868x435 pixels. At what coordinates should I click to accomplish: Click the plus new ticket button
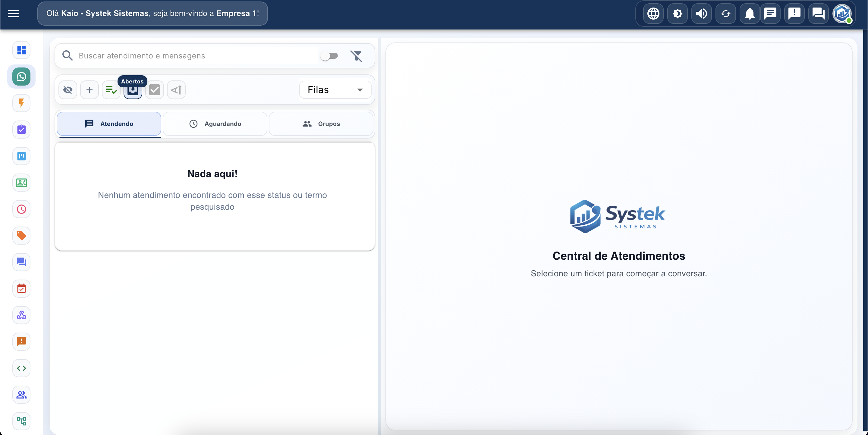pos(89,90)
